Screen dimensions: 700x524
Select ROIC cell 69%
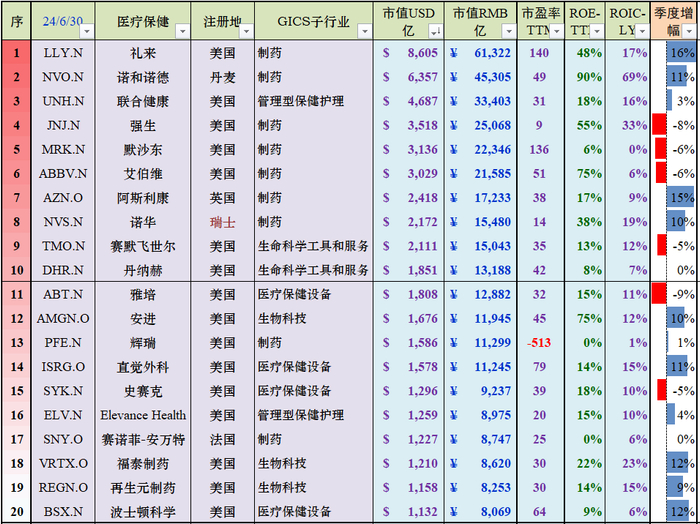628,77
